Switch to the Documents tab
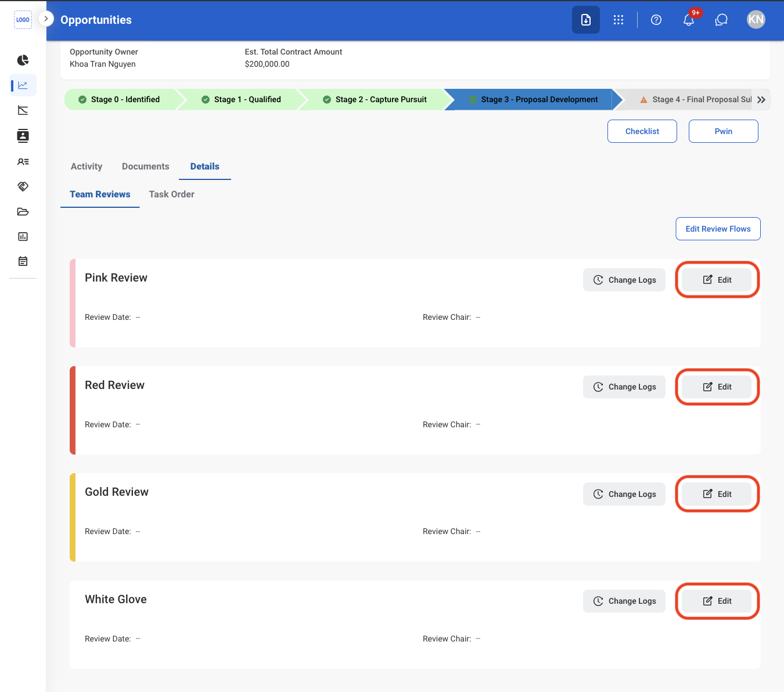 click(x=146, y=167)
